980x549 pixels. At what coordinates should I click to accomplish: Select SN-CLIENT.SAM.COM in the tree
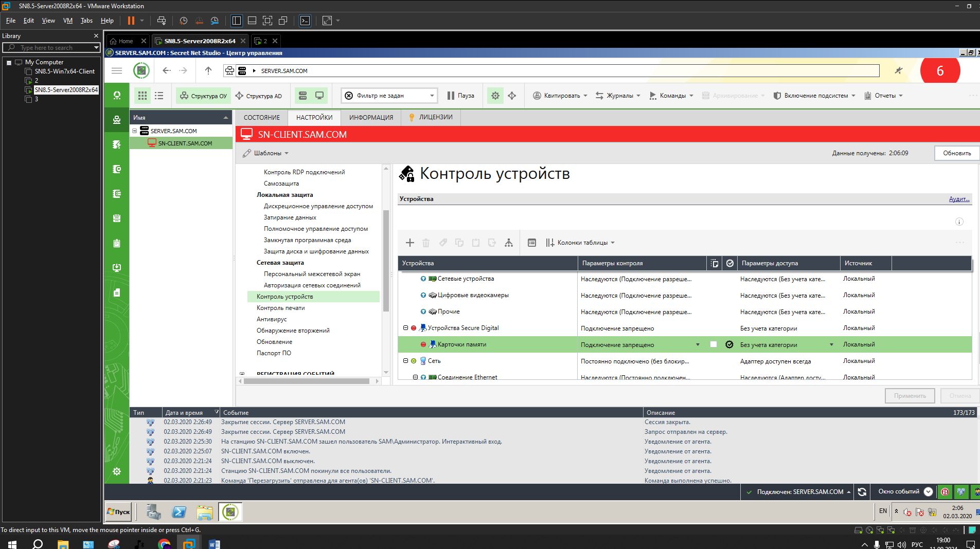tap(185, 143)
